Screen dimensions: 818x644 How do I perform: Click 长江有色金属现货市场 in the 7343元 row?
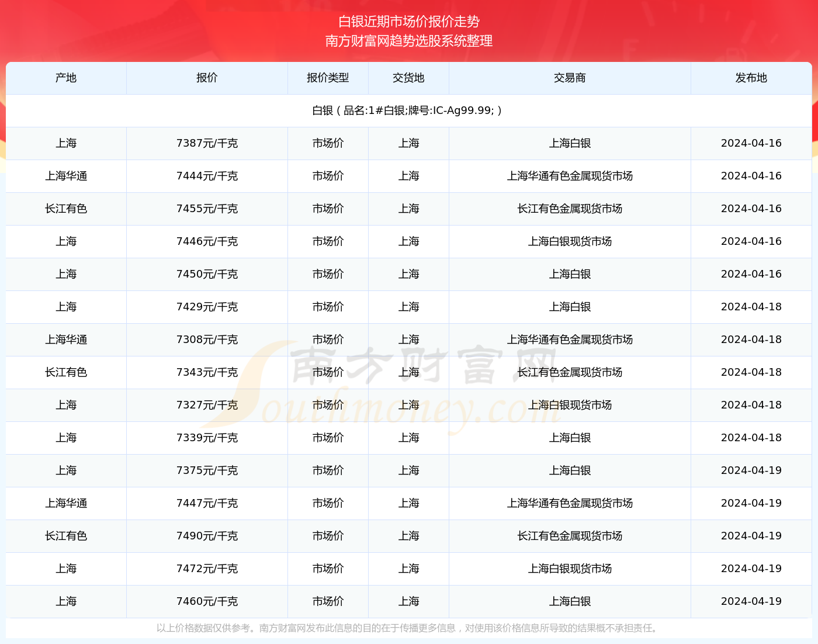(570, 372)
